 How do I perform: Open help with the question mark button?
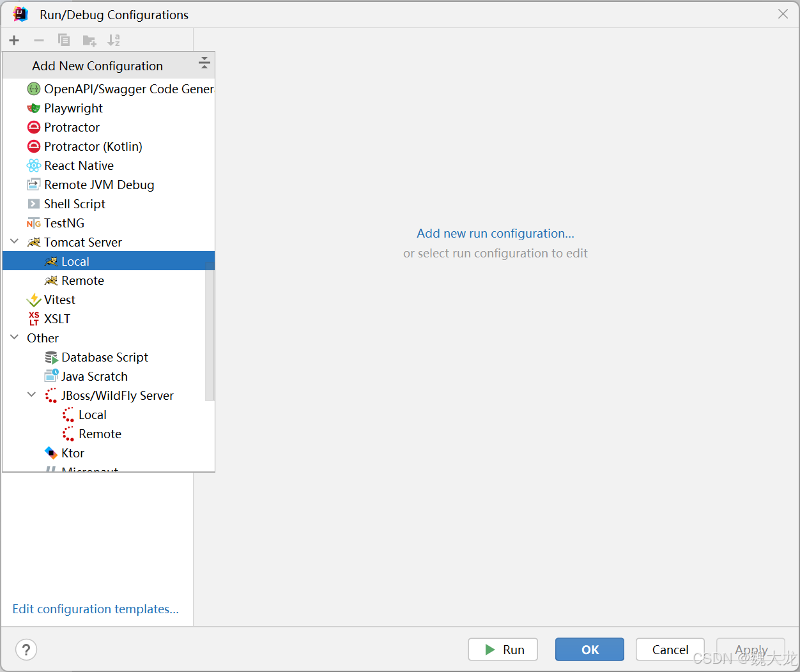click(x=26, y=650)
